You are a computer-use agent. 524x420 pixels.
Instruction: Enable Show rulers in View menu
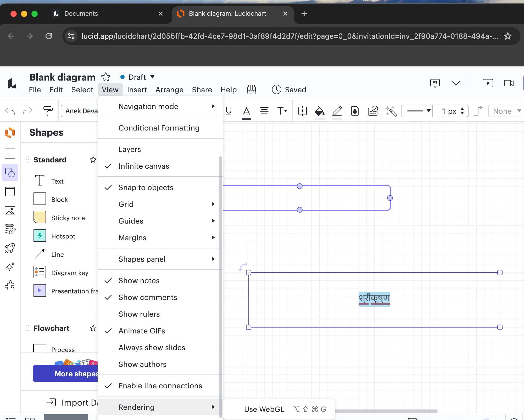click(x=139, y=314)
